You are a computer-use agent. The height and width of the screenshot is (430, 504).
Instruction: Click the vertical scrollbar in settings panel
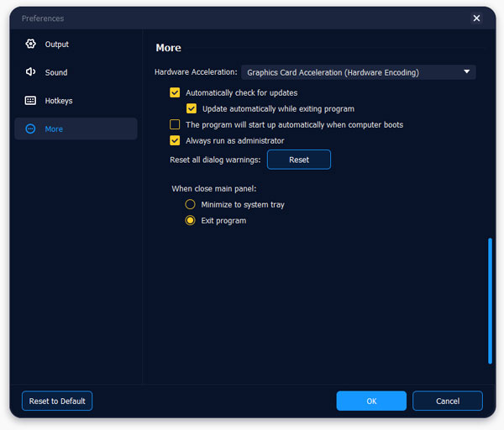coord(490,301)
